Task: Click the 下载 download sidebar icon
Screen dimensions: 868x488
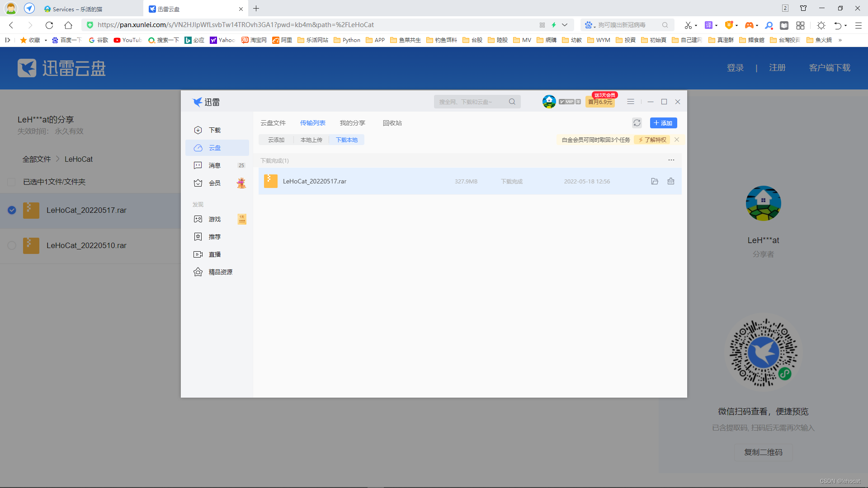Action: pyautogui.click(x=198, y=130)
